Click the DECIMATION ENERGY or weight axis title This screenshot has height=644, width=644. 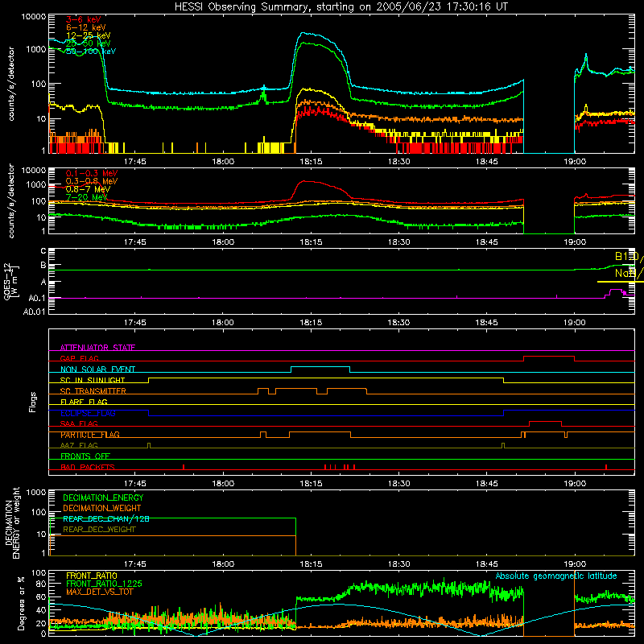coord(12,522)
